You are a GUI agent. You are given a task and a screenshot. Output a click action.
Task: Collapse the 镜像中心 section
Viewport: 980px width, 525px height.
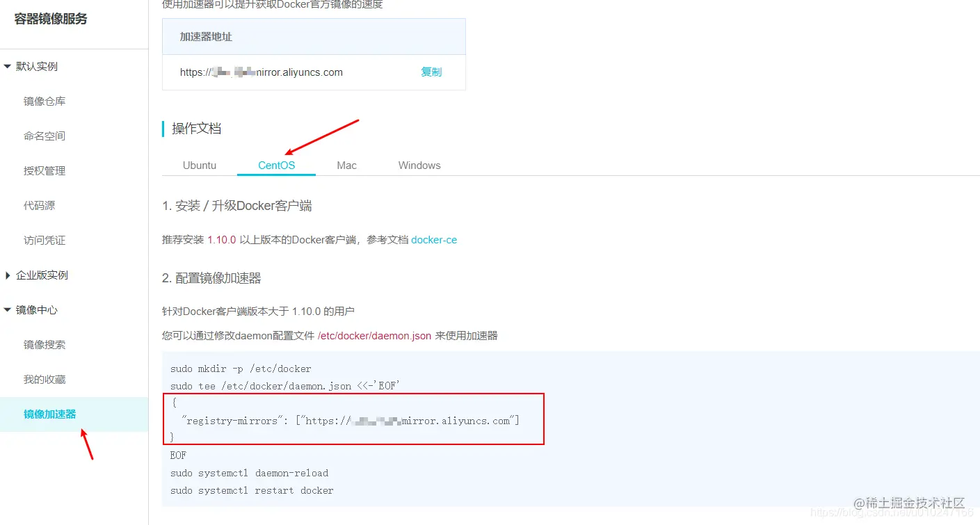pos(35,309)
